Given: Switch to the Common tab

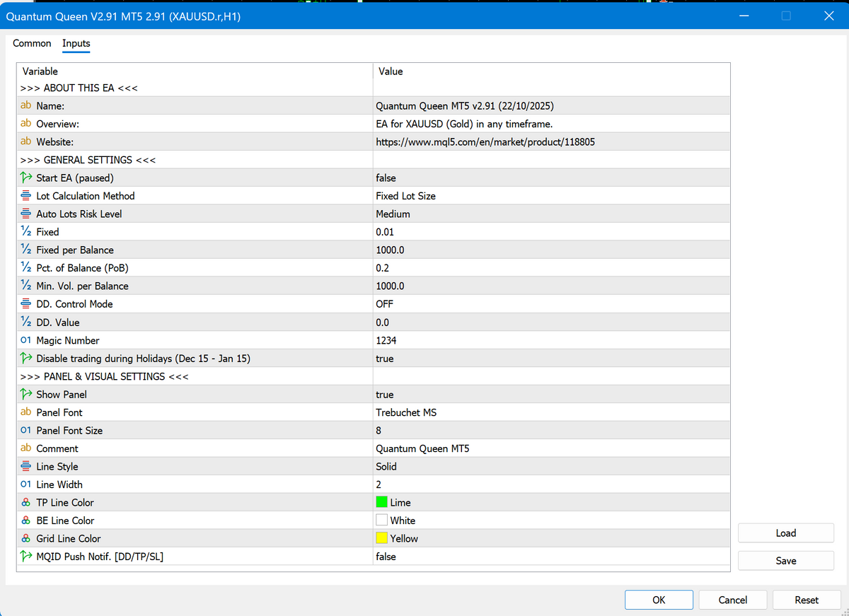Looking at the screenshot, I should point(32,43).
